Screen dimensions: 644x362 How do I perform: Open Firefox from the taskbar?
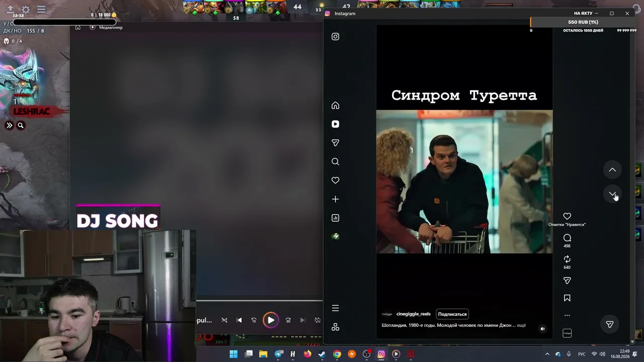pyautogui.click(x=307, y=354)
